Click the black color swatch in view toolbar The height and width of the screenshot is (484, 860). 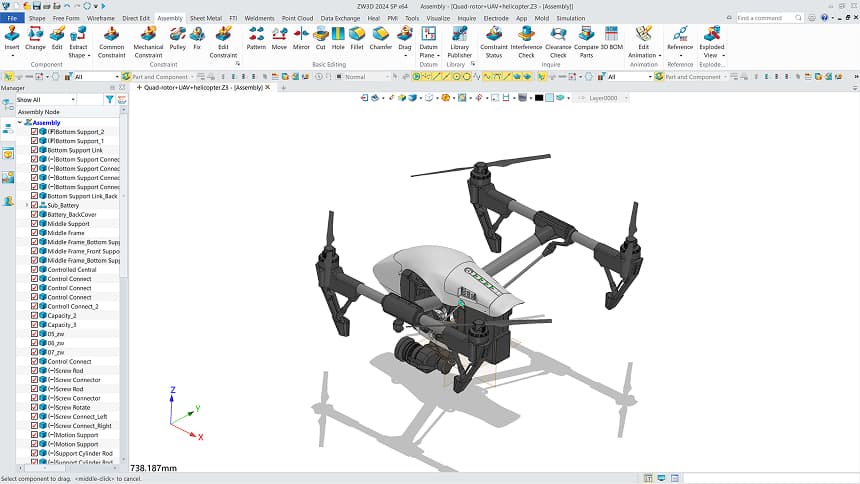tap(539, 98)
